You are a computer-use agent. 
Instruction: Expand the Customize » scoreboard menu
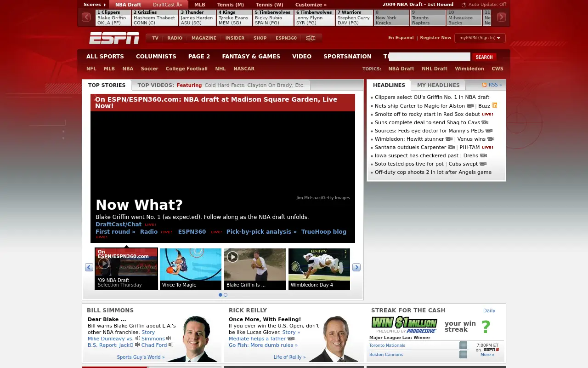[x=311, y=5]
